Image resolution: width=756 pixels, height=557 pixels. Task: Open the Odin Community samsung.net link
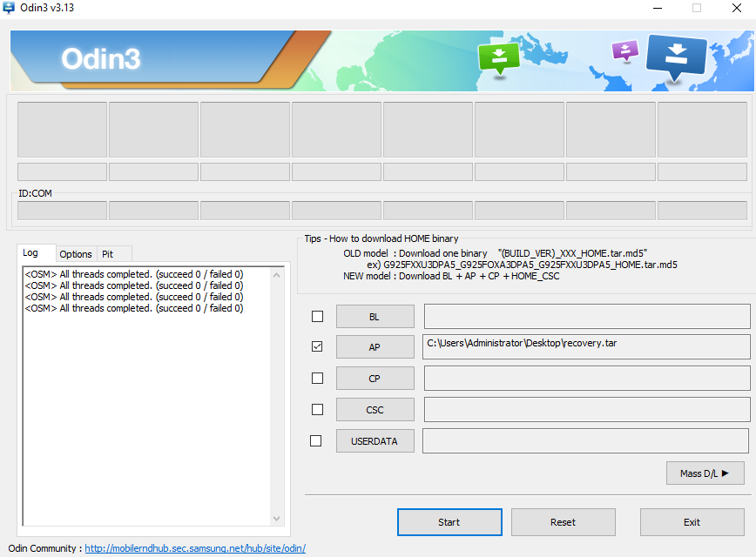click(x=195, y=548)
